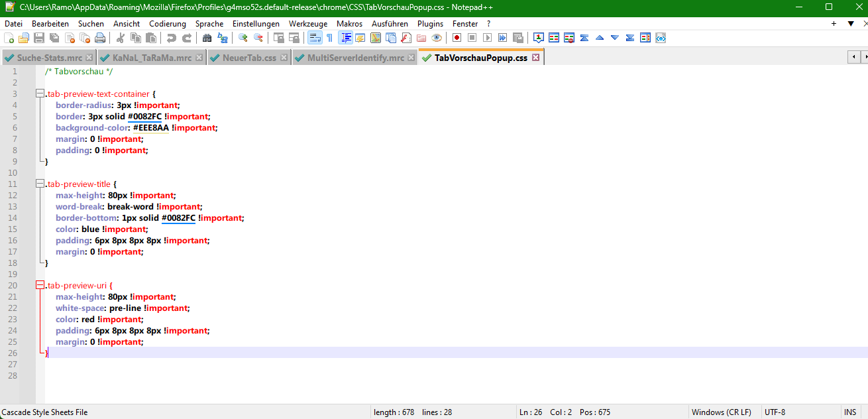Click the UTF-8 encoding status field
Screen dimensions: 868x419
[775, 412]
